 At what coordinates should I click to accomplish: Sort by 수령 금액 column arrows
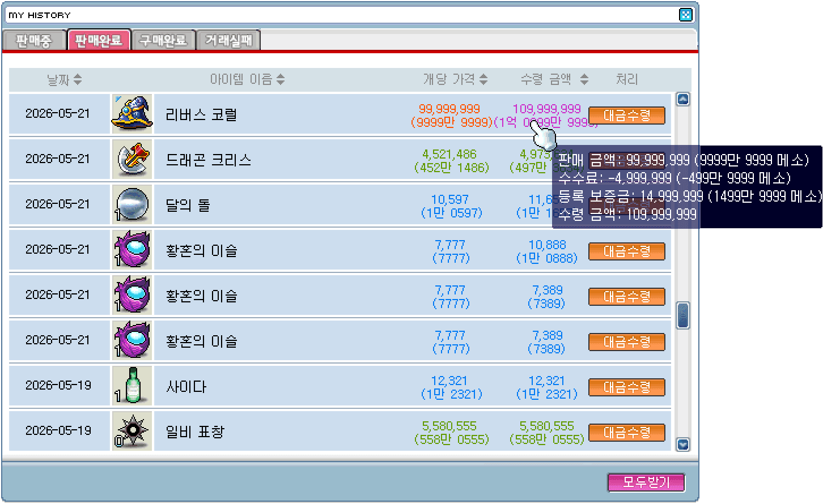(x=584, y=80)
